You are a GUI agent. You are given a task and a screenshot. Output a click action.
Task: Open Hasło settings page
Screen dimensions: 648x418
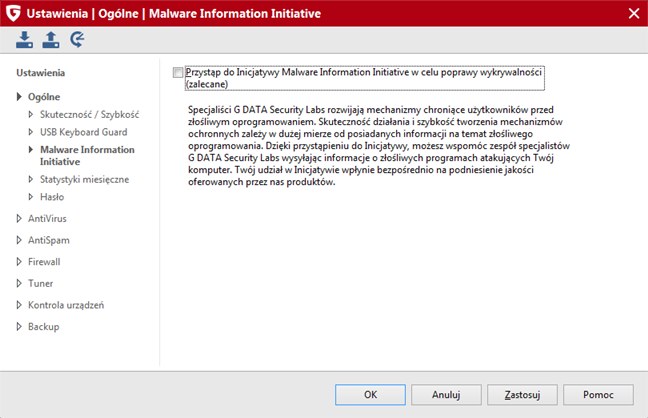tap(52, 197)
